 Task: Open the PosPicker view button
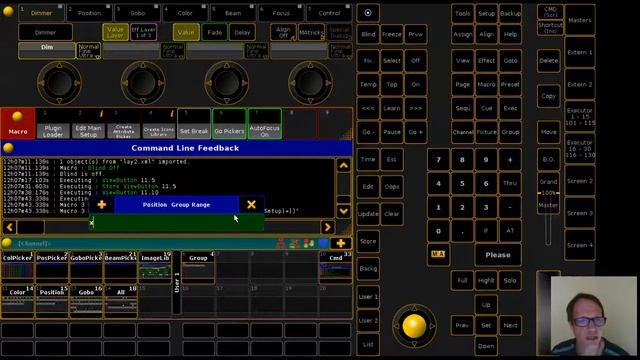[52, 267]
